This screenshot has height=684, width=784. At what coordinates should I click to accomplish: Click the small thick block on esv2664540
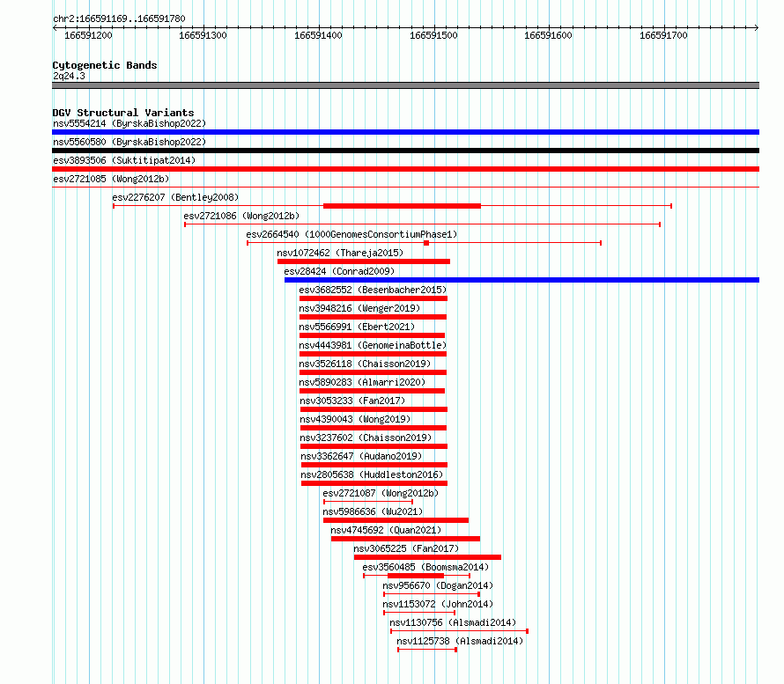pos(426,243)
